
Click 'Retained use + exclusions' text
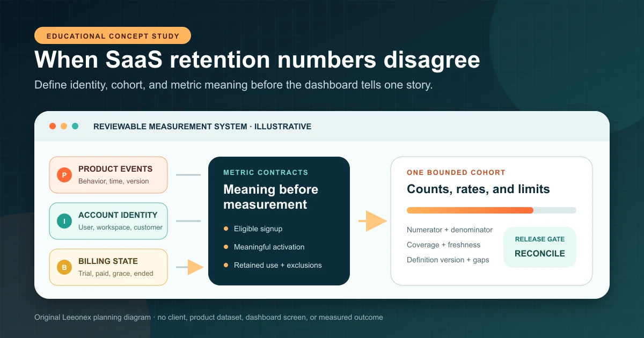pos(278,265)
